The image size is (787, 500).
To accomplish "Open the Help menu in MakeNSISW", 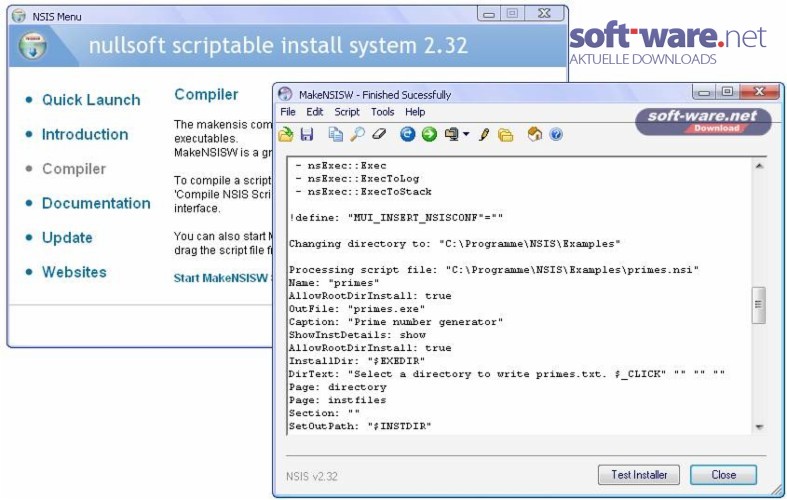I will [415, 112].
